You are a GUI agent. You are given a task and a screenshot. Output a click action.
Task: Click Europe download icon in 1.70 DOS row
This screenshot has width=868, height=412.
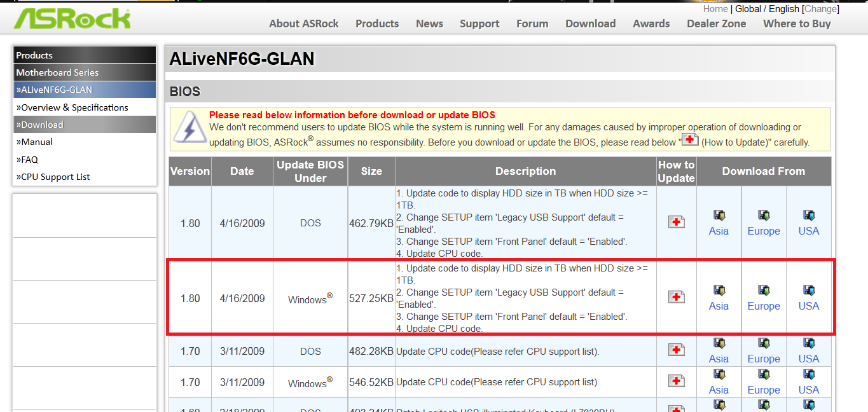click(764, 343)
